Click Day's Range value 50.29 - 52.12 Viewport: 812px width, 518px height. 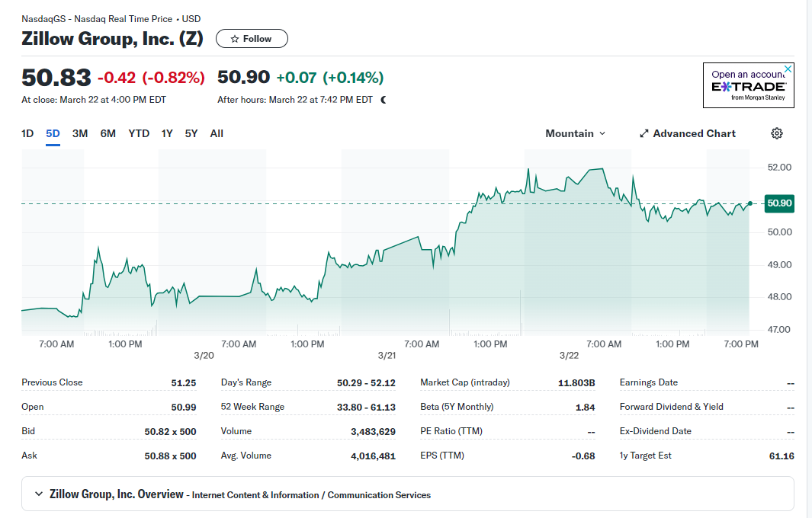pyautogui.click(x=366, y=383)
